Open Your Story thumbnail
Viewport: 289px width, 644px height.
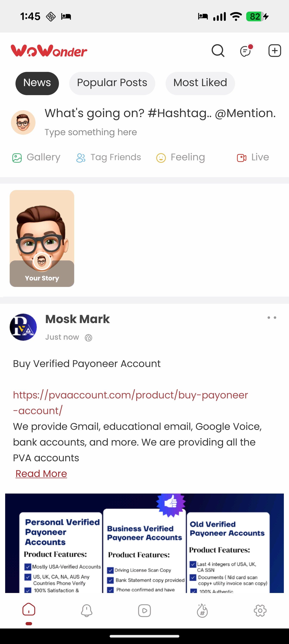click(x=42, y=238)
